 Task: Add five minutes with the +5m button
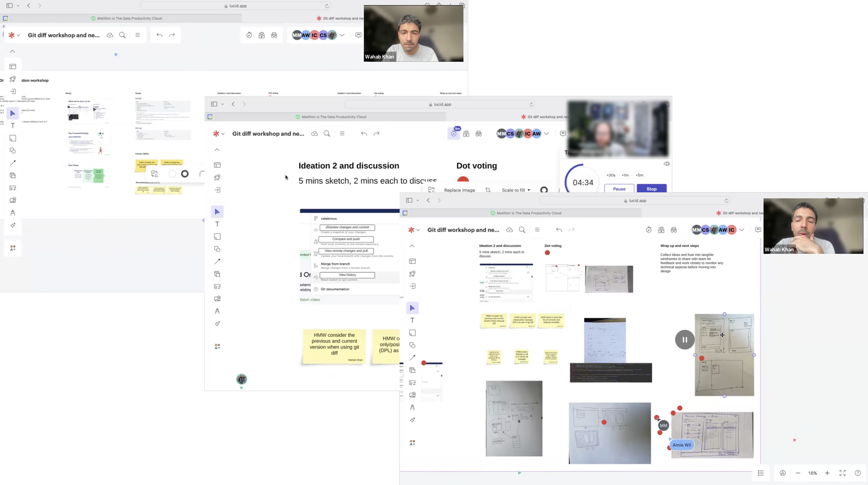(x=639, y=175)
